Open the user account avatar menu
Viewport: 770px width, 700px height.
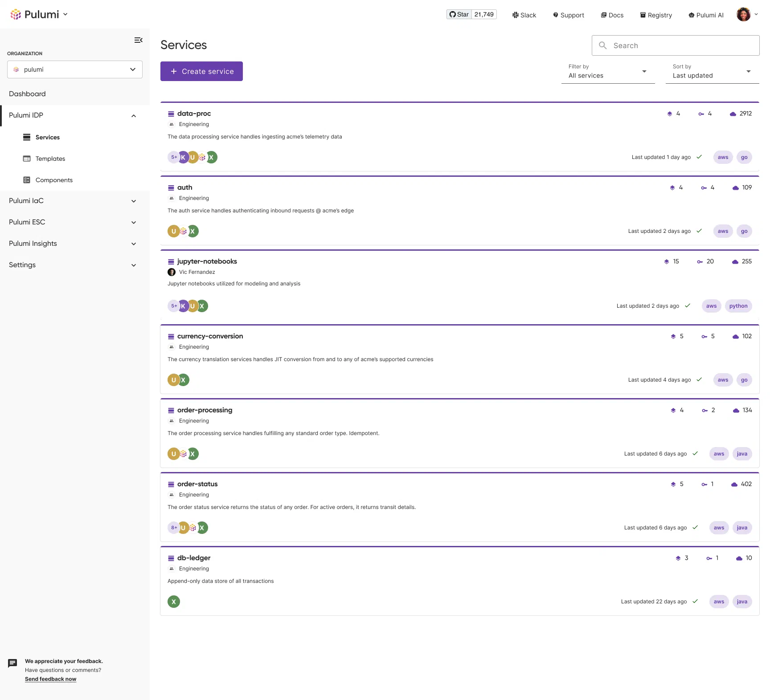(x=743, y=14)
